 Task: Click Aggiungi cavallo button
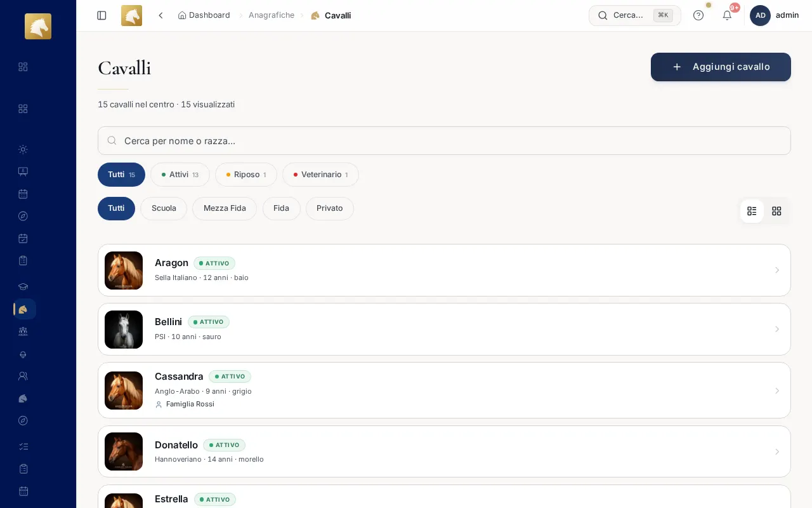(721, 67)
